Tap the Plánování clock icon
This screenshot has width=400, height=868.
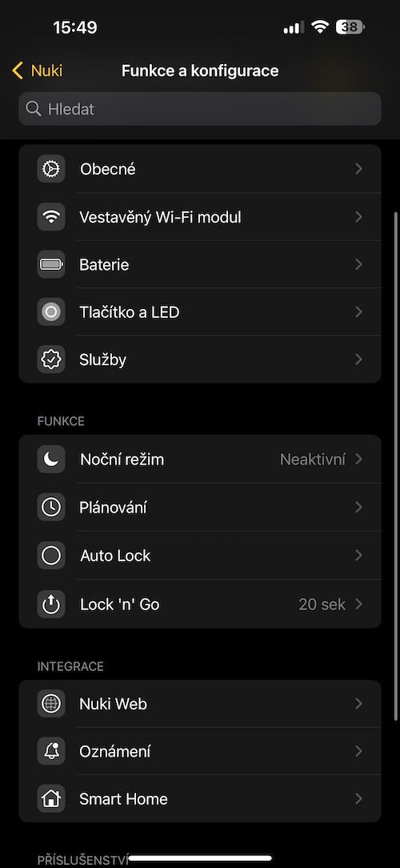point(51,507)
